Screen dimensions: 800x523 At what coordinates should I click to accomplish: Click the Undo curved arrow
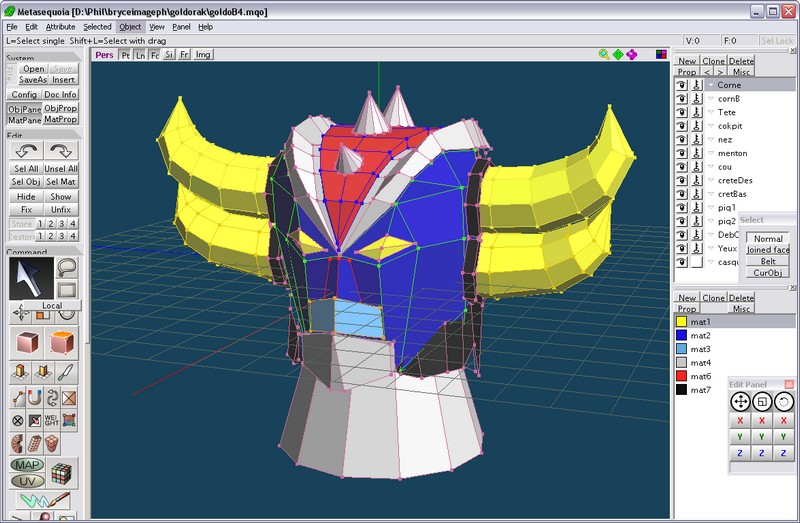coord(26,151)
